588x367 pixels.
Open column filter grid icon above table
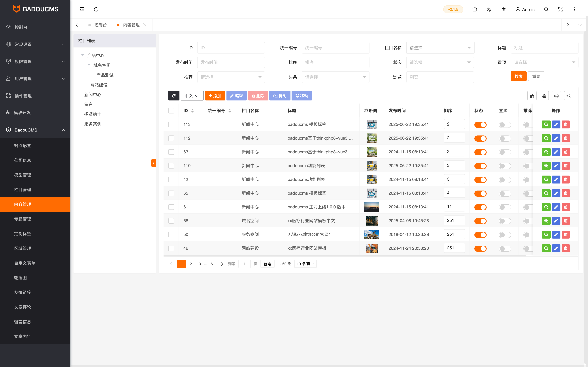532,96
